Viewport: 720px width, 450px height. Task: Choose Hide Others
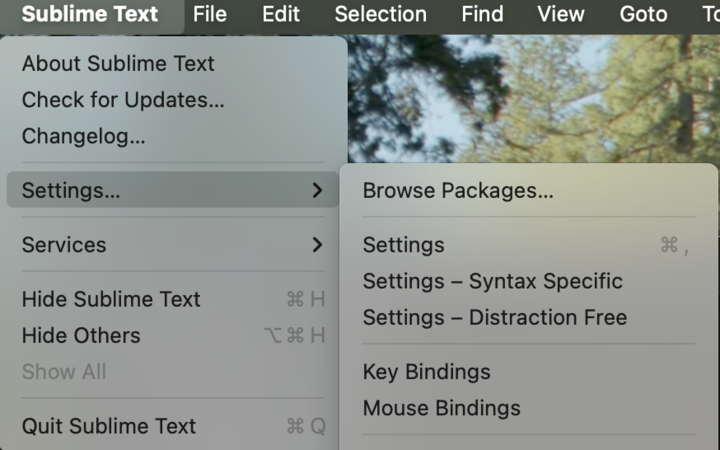(x=173, y=335)
